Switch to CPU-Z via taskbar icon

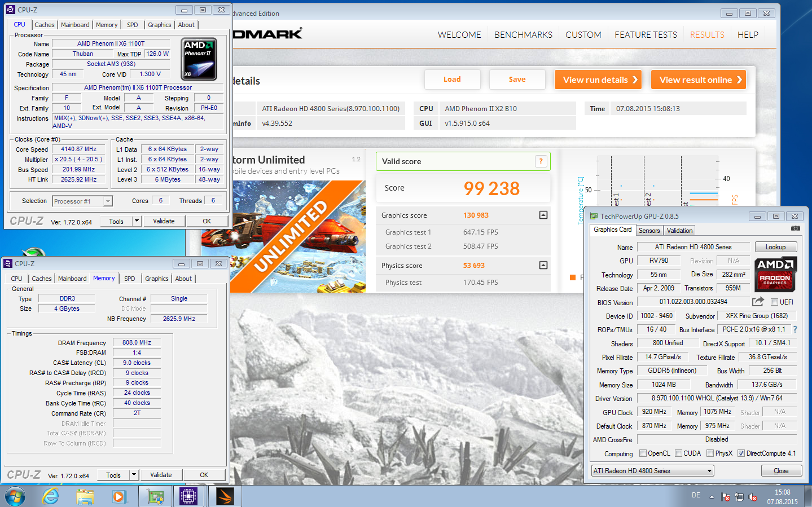(x=188, y=496)
